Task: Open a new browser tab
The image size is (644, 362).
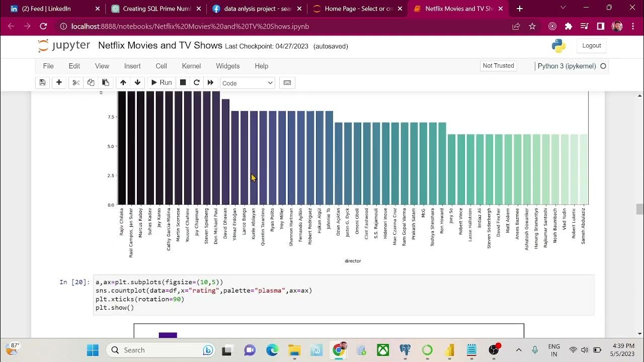Action: click(520, 9)
